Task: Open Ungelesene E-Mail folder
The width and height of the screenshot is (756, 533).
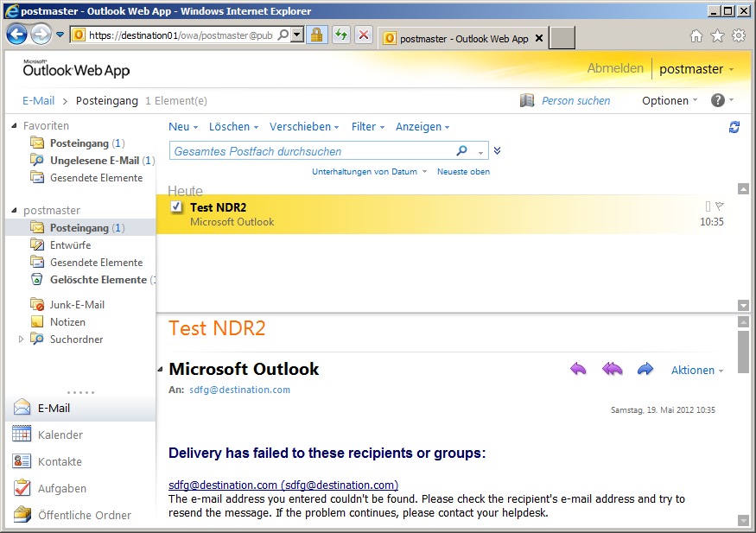Action: 92,161
